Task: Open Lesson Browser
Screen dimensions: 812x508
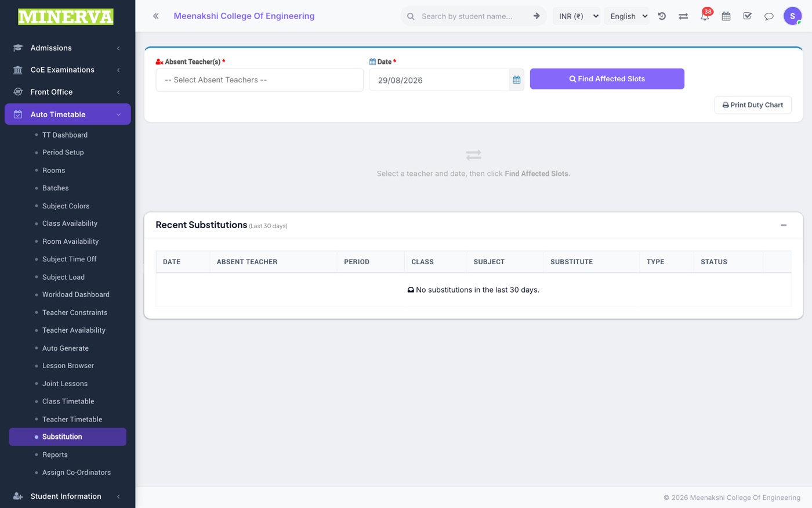Action: tap(68, 366)
